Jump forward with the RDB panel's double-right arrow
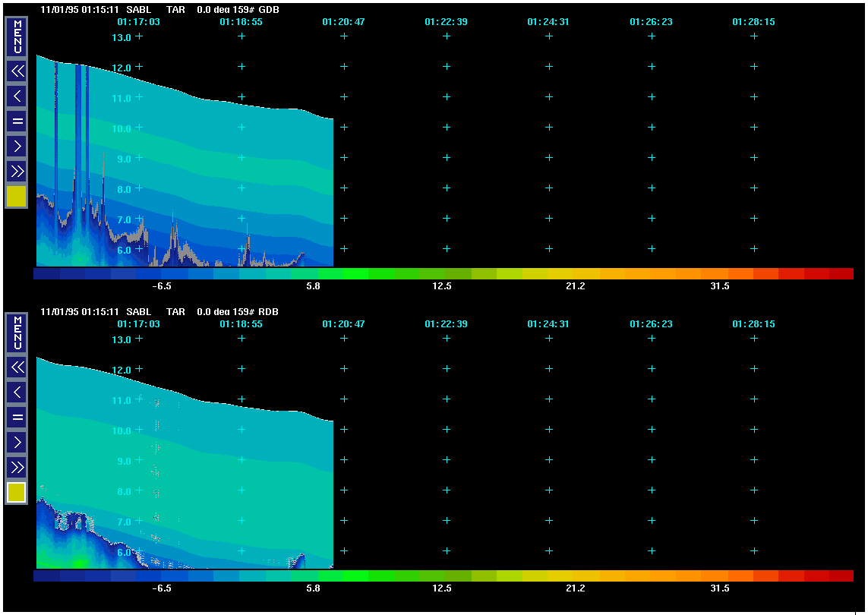 (x=17, y=467)
